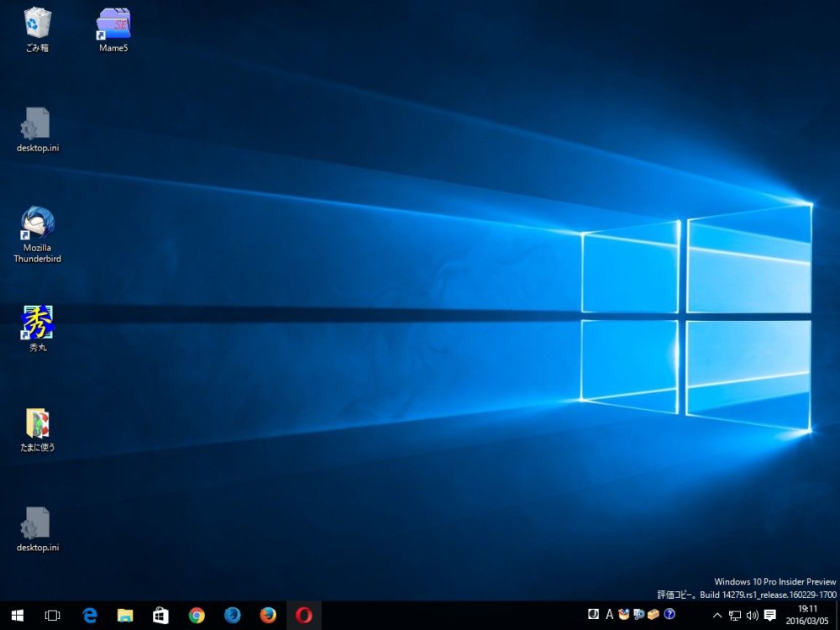The height and width of the screenshot is (630, 840).
Task: Open the Windows Store taskbar icon
Action: pyautogui.click(x=160, y=616)
